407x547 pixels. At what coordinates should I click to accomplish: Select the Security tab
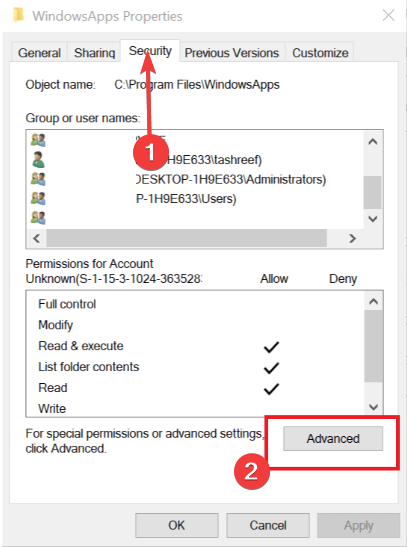point(150,51)
